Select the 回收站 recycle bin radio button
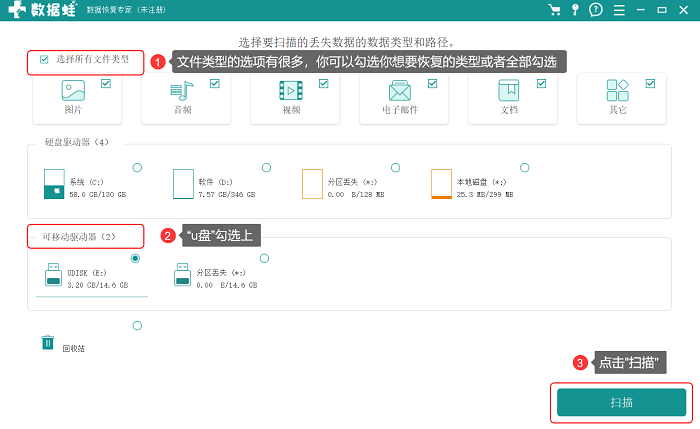 pos(137,326)
